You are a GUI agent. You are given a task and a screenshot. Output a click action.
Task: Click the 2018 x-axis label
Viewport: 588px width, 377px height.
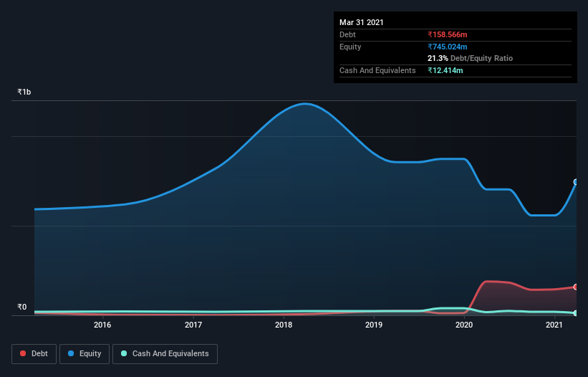(284, 325)
